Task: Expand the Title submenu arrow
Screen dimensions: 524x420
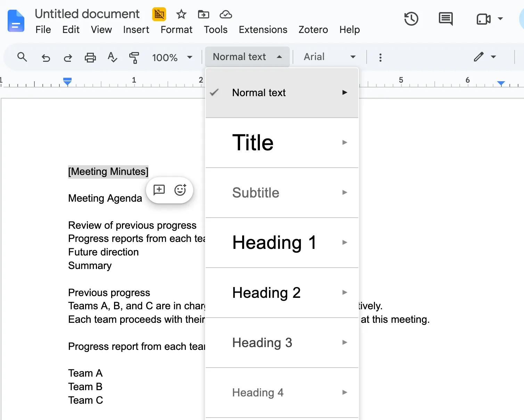Action: (345, 142)
